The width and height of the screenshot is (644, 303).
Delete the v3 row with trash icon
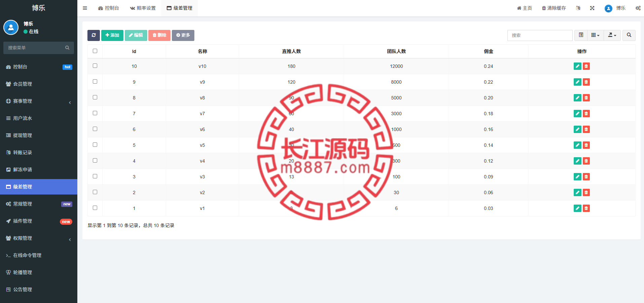[586, 177]
